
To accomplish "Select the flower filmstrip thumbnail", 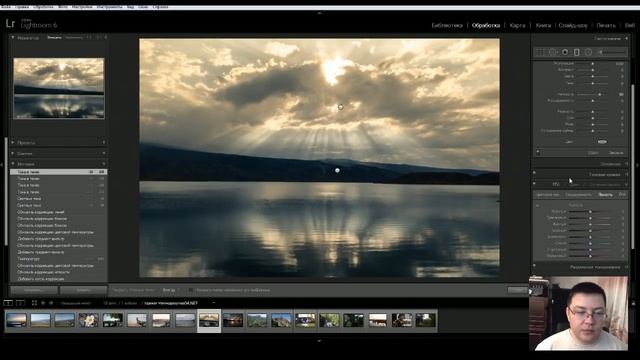I will point(89,320).
